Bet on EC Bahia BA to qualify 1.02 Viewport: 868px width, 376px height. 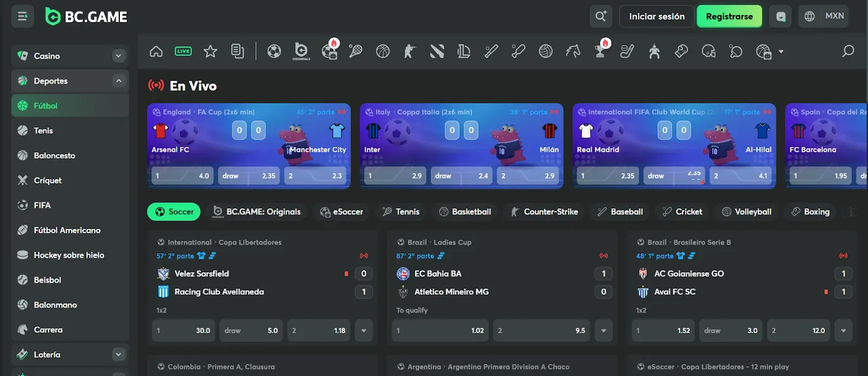click(440, 330)
